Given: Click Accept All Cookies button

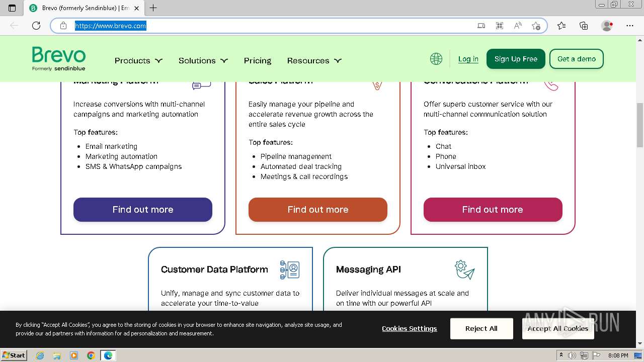Looking at the screenshot, I should pos(558,328).
